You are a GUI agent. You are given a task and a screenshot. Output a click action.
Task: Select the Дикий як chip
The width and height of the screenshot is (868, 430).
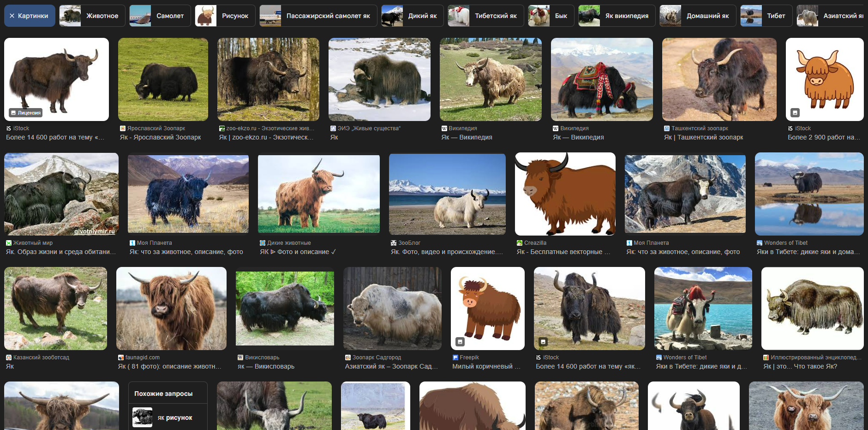(x=412, y=16)
